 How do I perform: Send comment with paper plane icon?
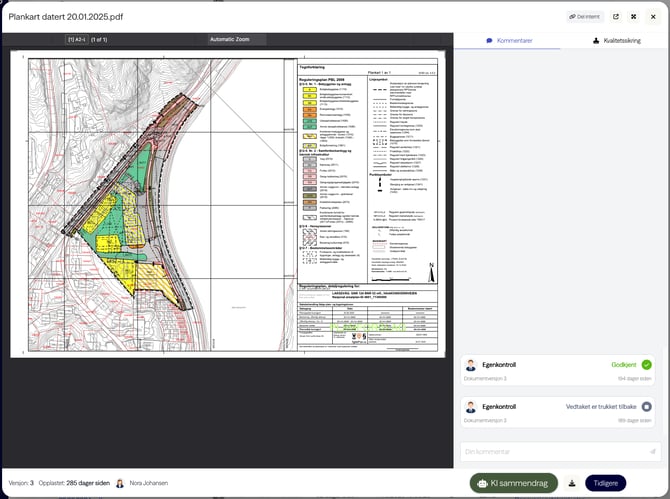652,451
